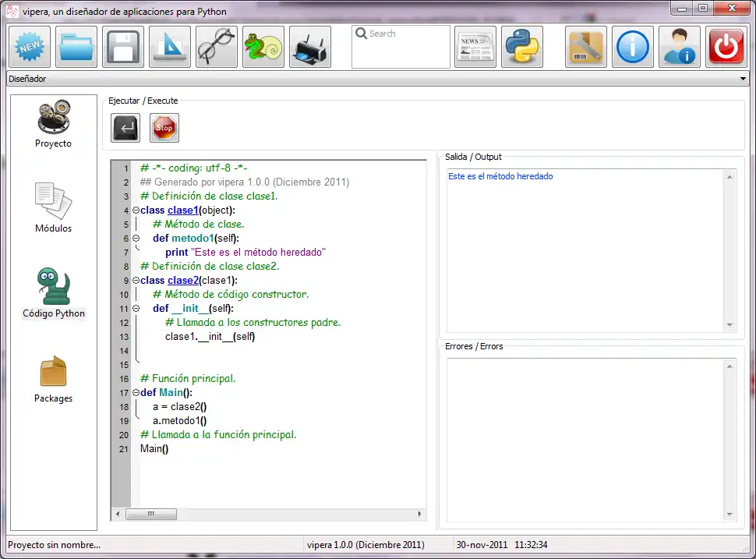
Task: Switch to Código Python view
Action: 53,290
